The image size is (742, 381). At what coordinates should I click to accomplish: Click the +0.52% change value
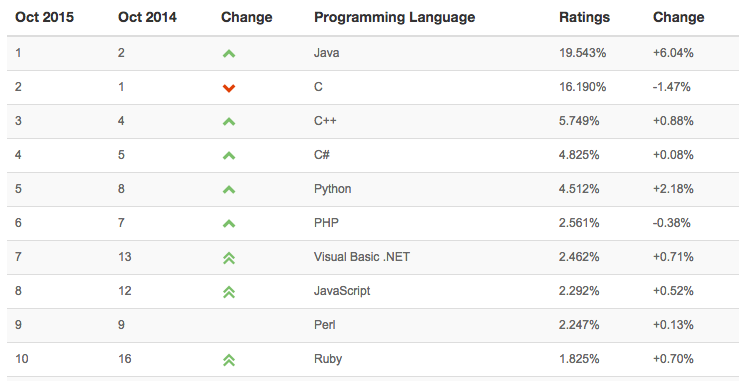673,291
